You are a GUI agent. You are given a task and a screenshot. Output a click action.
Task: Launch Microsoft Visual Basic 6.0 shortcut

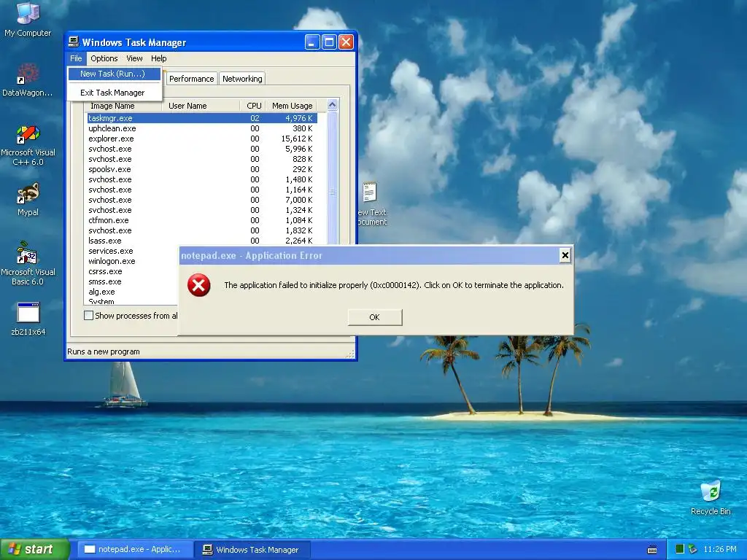coord(28,263)
